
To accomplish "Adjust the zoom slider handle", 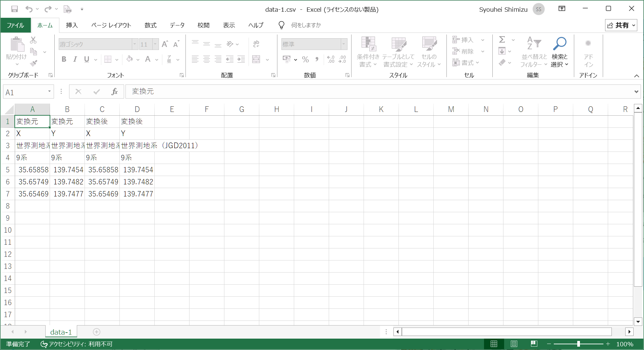I will click(x=579, y=344).
